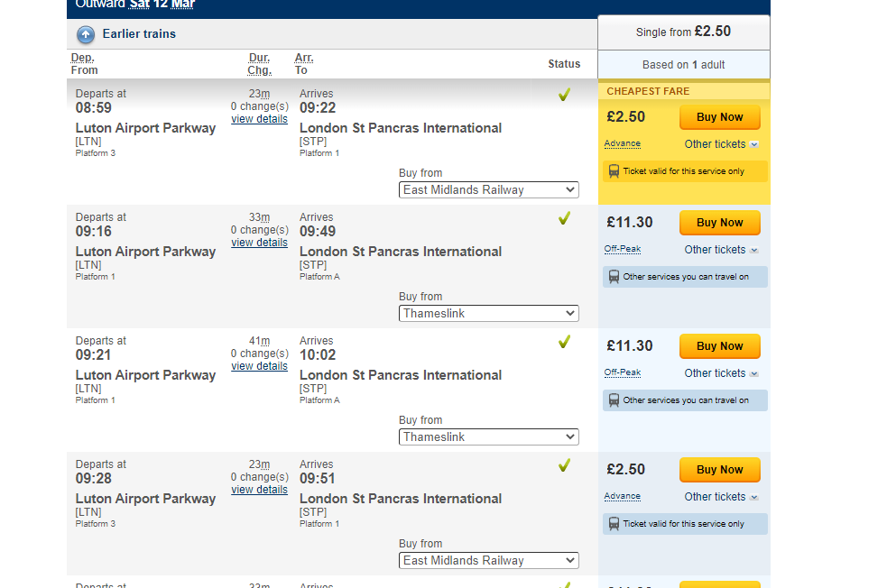Click train icon on 09:28 ticket validity note

click(614, 524)
